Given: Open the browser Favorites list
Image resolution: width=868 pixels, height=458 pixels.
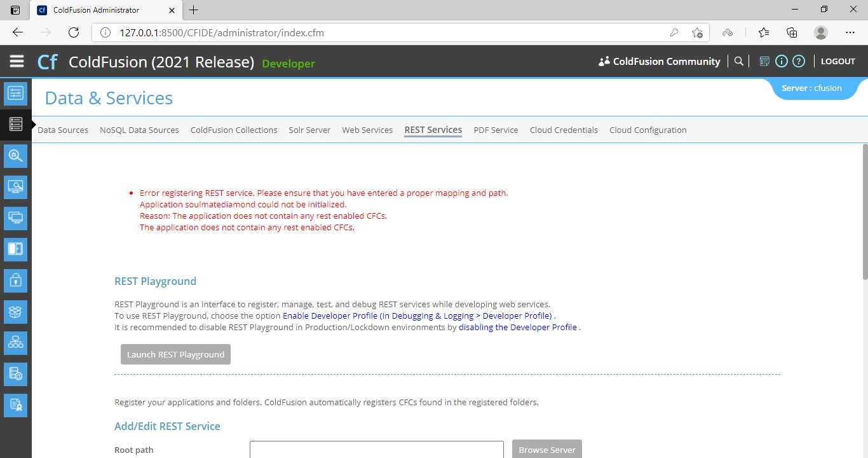Looking at the screenshot, I should tap(764, 32).
